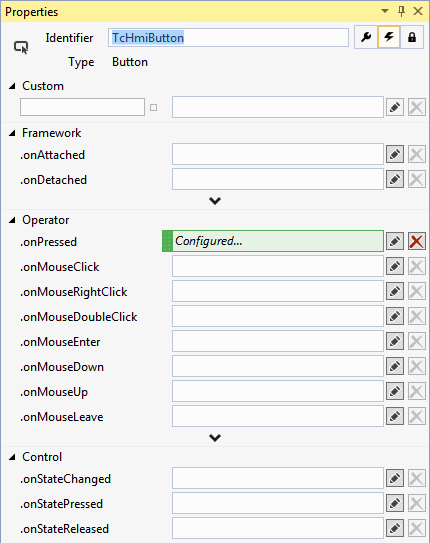Screen dimensions: 430x543
Task: Open the Properties window options dropdown arrow
Action: [x=385, y=11]
